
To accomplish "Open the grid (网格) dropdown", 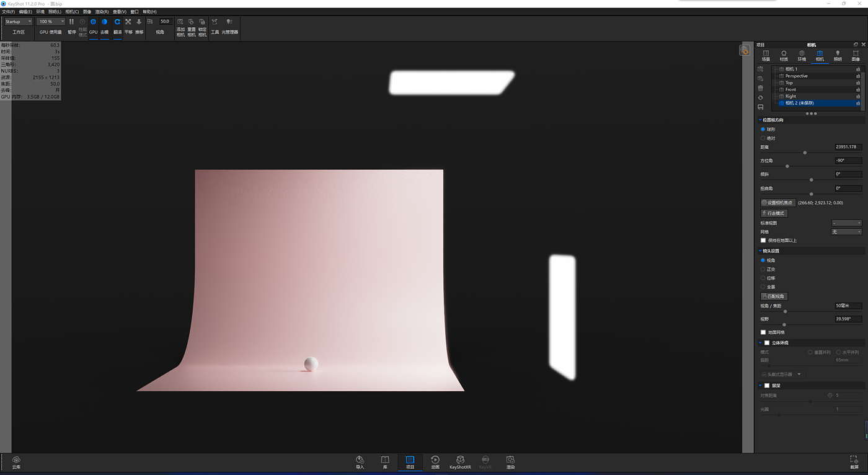I will (846, 232).
